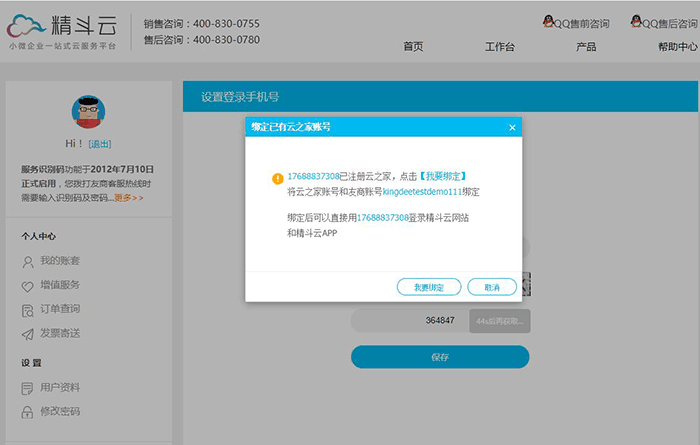Image resolution: width=700 pixels, height=445 pixels.
Task: Open 我的账套 in sidebar
Action: 60,261
